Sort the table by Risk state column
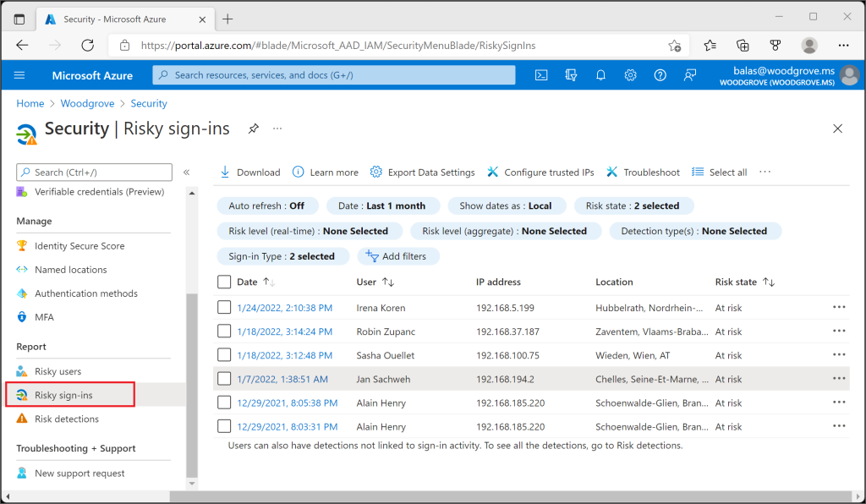 pos(745,282)
